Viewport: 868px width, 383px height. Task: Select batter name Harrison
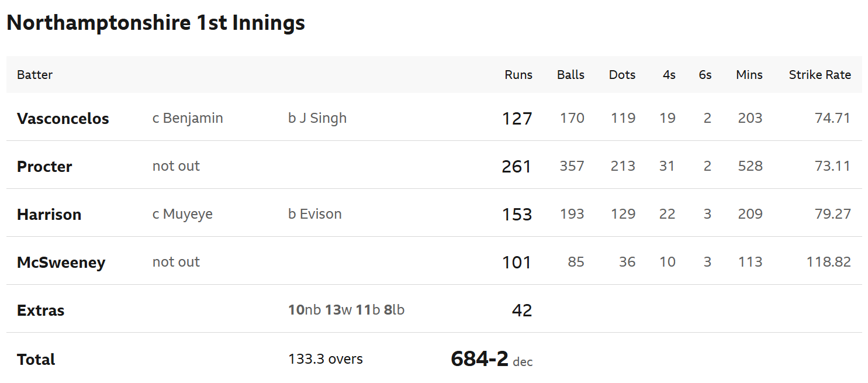click(49, 215)
